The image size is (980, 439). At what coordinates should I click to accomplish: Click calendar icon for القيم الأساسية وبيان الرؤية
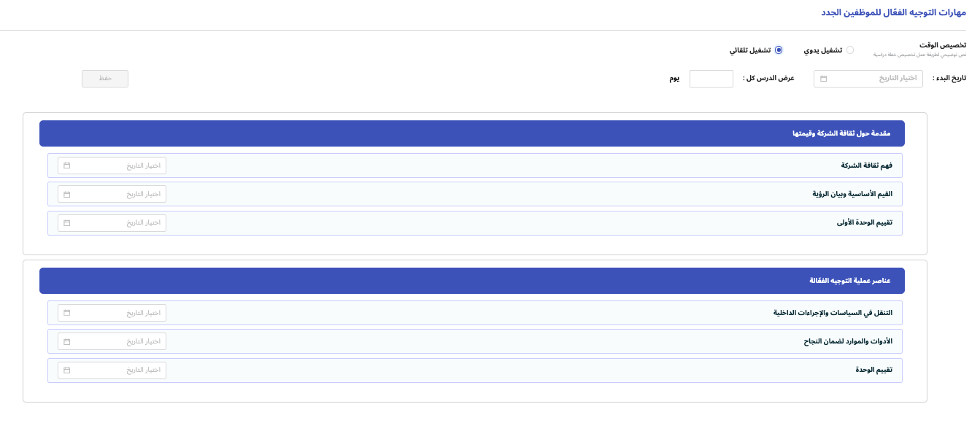(x=67, y=195)
